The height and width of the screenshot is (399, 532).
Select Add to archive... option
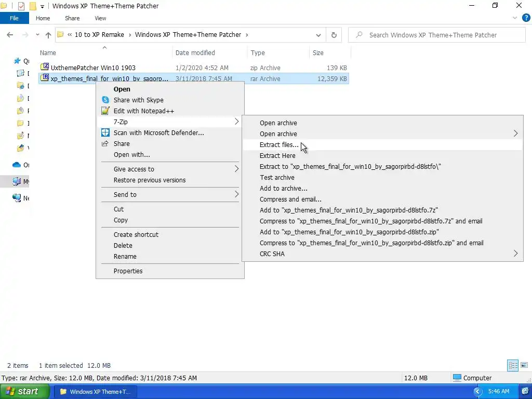tap(382, 188)
